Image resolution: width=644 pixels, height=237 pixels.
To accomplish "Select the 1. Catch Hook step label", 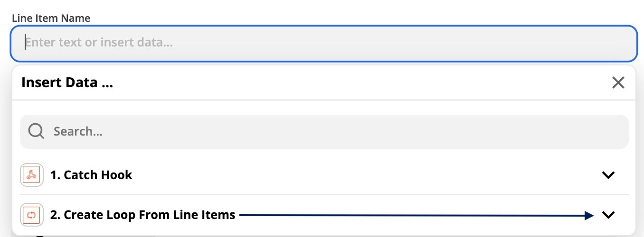I will [91, 175].
